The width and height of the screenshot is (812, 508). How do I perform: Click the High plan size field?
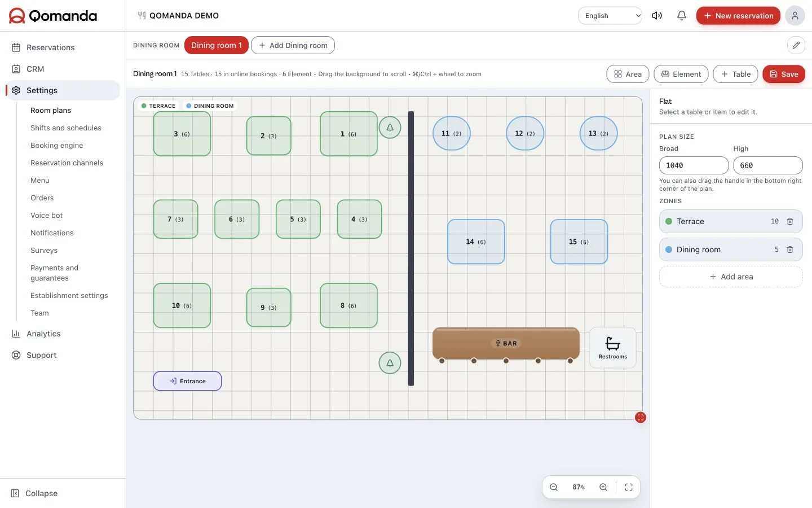click(x=768, y=165)
